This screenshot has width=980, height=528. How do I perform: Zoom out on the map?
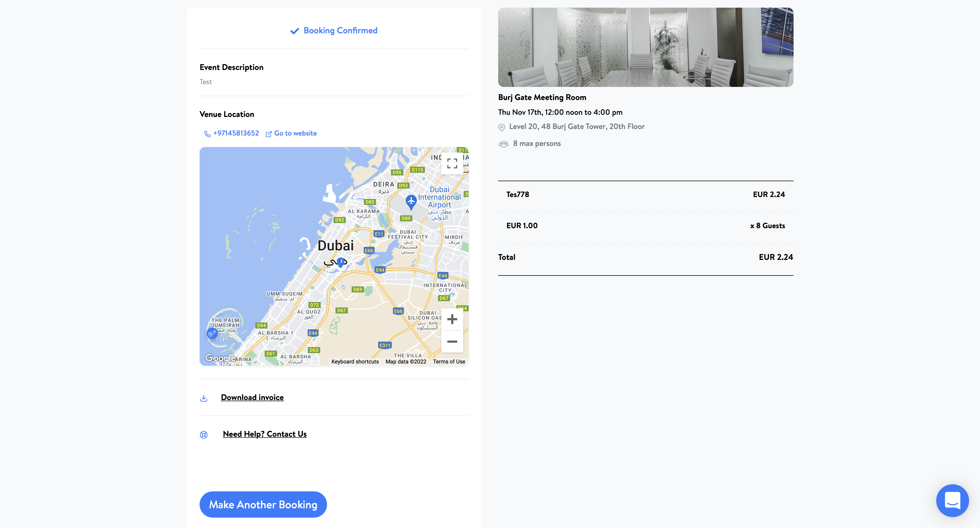[x=452, y=341]
